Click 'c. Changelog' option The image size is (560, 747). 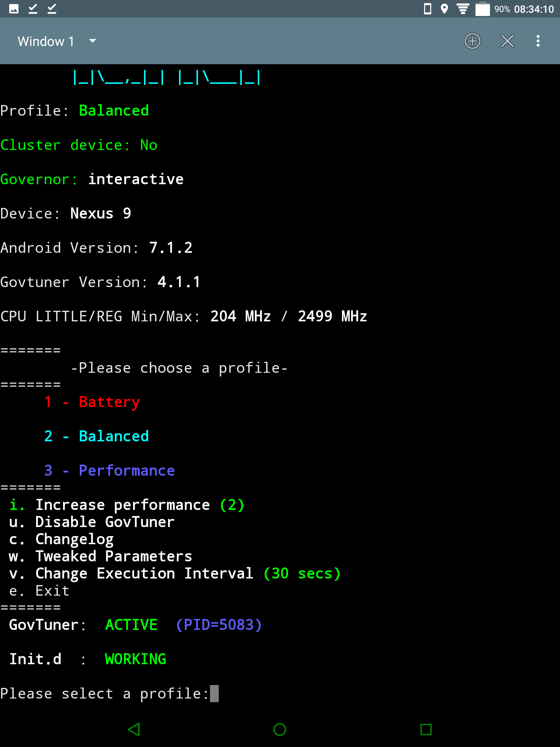(x=61, y=539)
